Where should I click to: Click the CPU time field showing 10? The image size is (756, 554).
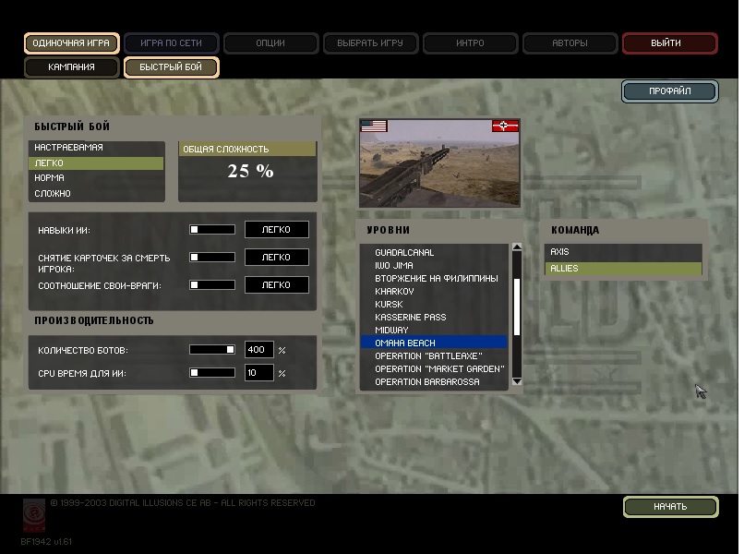tap(258, 373)
